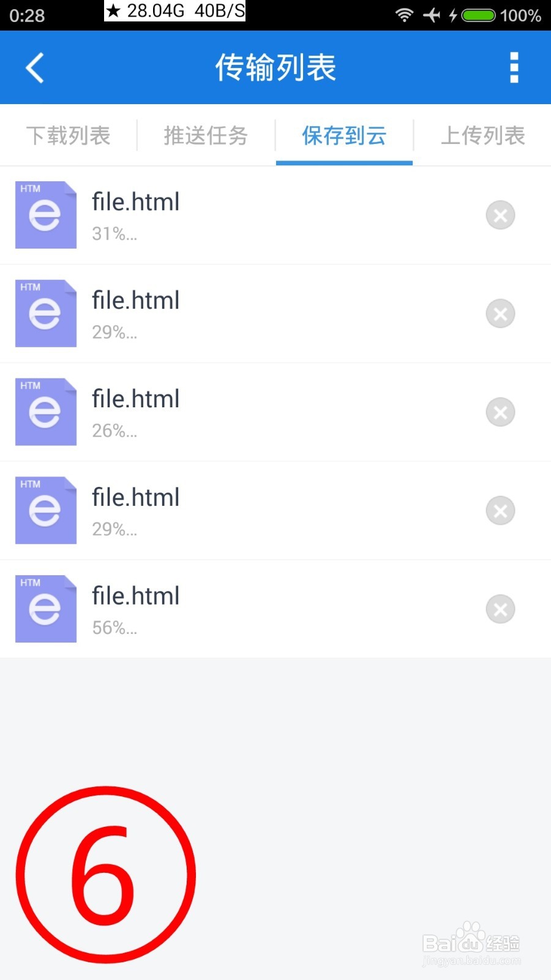Cancel the file.html transfer at 31%
This screenshot has height=980, width=551.
(500, 215)
